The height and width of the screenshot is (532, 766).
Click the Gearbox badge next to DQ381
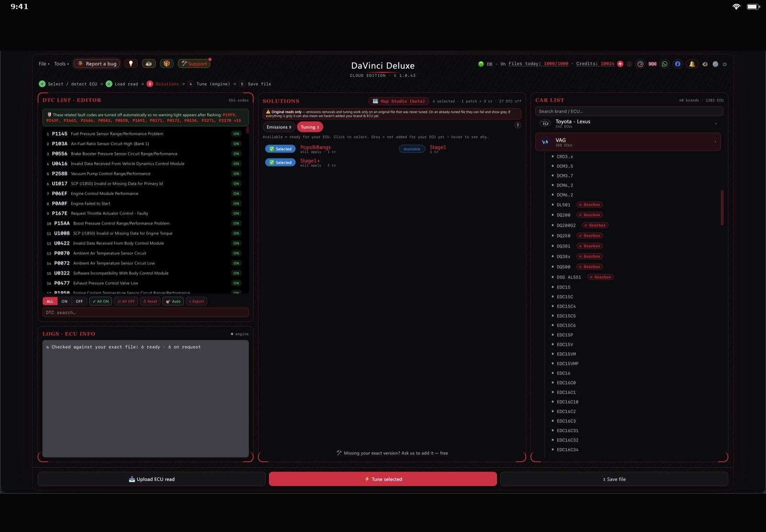[589, 246]
